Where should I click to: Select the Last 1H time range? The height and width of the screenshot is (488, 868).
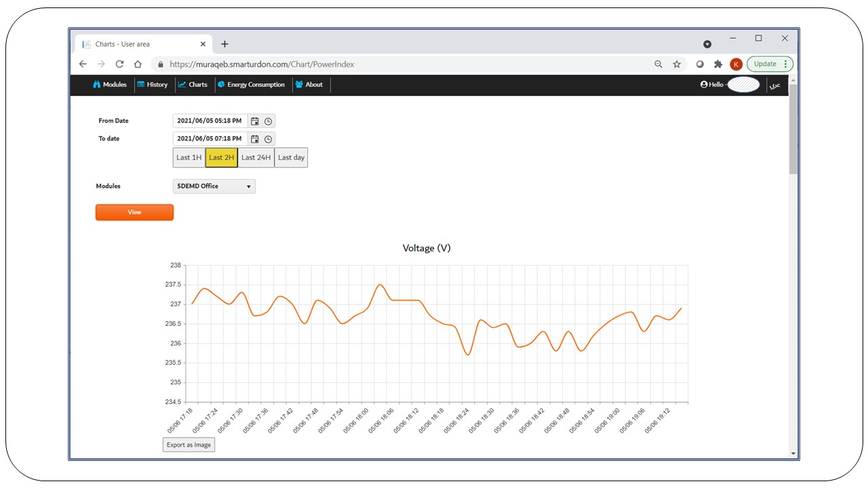tap(189, 157)
